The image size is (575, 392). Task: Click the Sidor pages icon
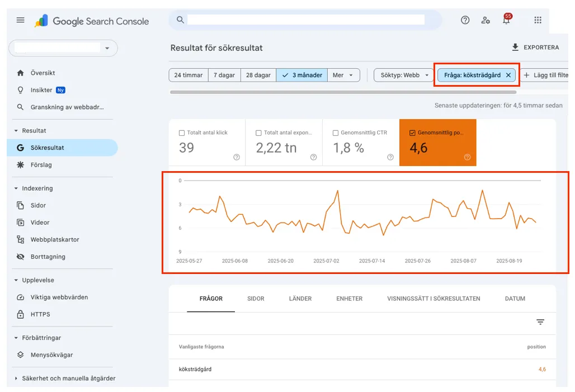tap(21, 205)
